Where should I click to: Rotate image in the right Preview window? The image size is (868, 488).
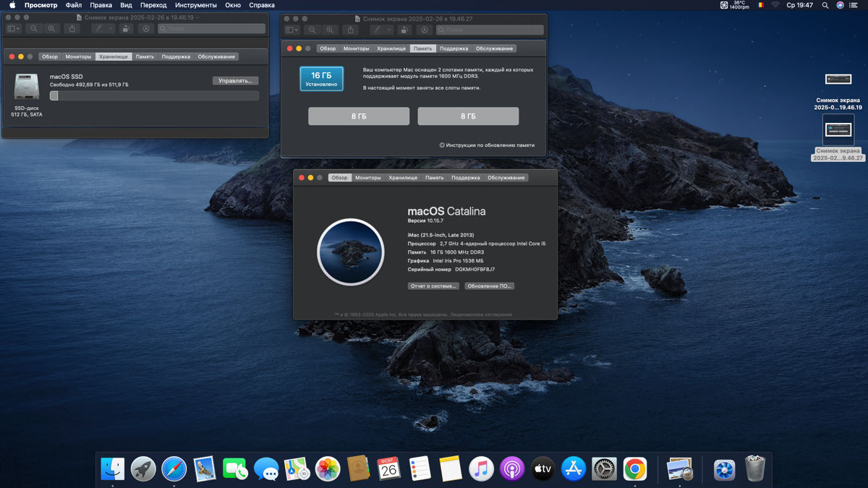pos(404,30)
